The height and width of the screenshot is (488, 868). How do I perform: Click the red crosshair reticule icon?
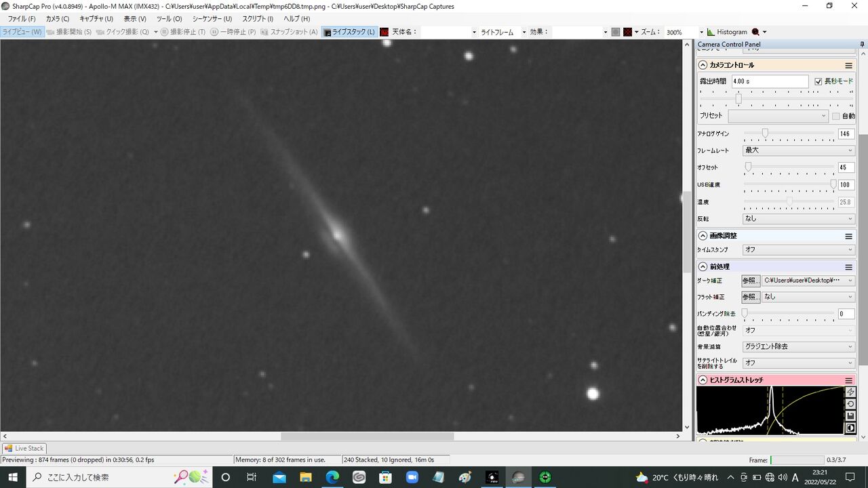tap(628, 32)
